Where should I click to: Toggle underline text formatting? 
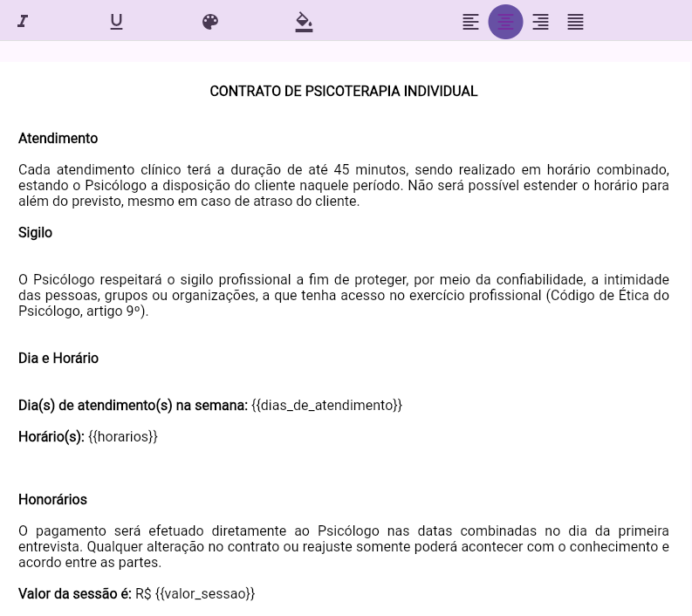(x=116, y=22)
